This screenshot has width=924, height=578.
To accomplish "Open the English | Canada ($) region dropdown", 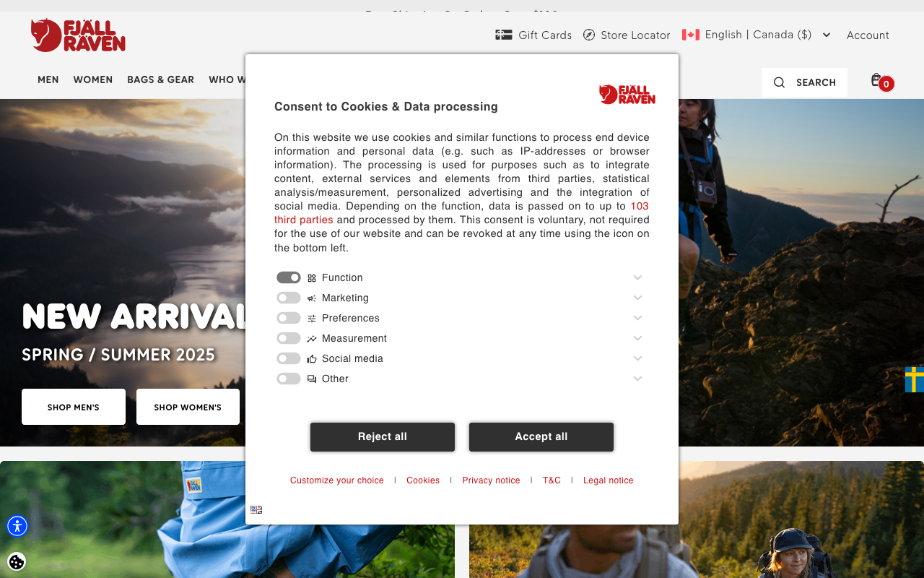I will pos(757,35).
